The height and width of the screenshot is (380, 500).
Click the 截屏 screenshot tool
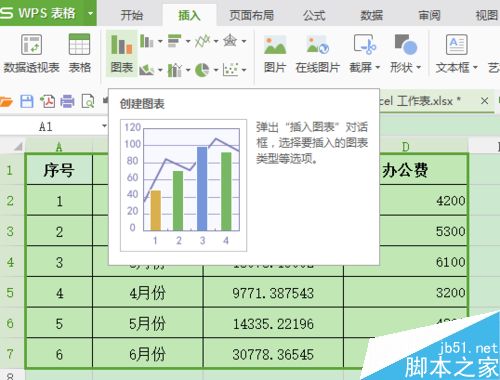(364, 54)
